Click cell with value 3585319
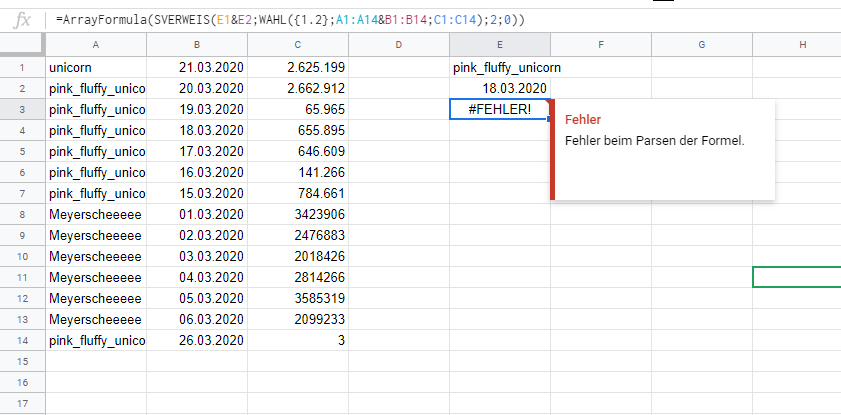This screenshot has height=415, width=841. click(x=298, y=298)
